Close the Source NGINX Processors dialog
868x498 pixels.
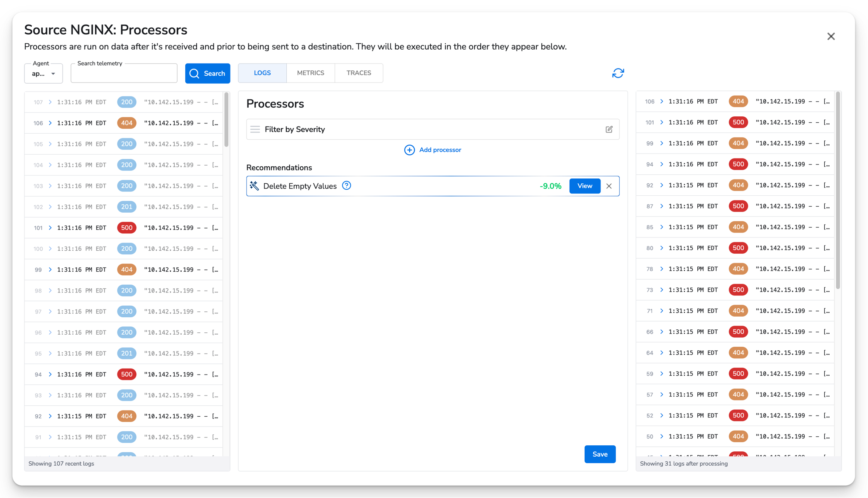click(831, 36)
